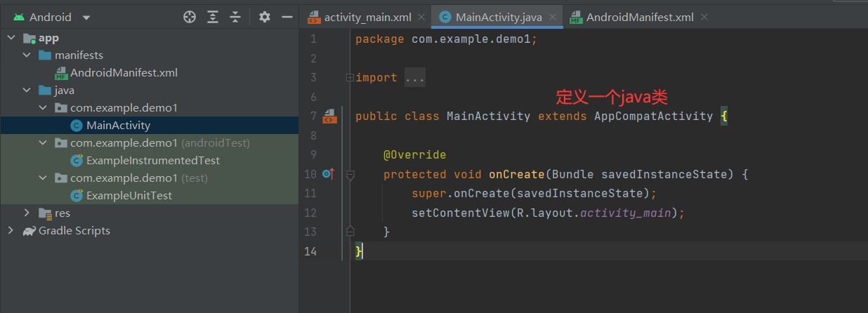Close the AndroidManifest.xml tab

tap(704, 17)
